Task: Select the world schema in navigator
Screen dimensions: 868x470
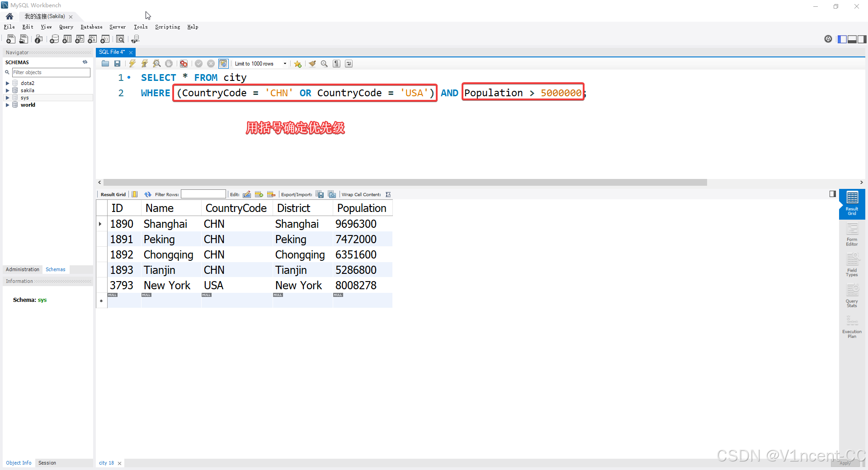Action: click(28, 105)
